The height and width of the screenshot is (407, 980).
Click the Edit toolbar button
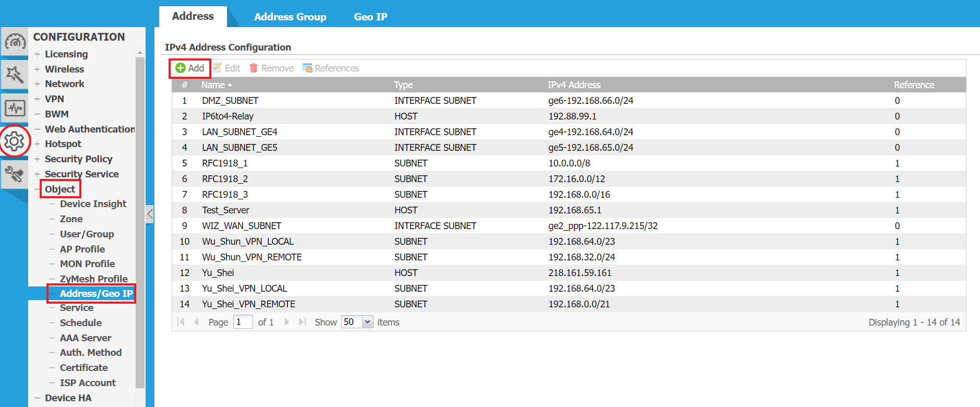point(227,68)
